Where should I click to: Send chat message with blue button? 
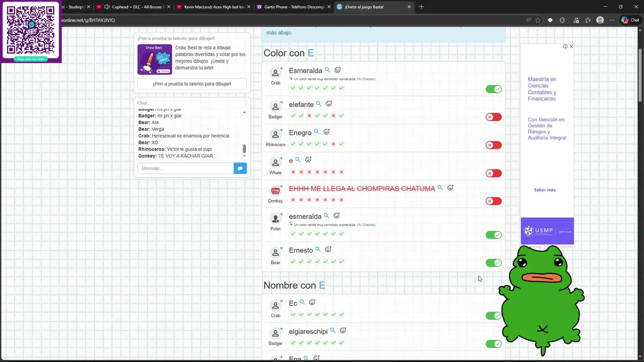tap(240, 168)
